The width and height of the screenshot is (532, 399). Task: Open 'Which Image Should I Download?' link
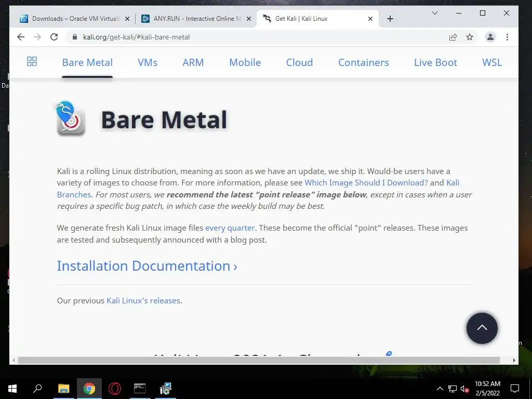coord(366,182)
